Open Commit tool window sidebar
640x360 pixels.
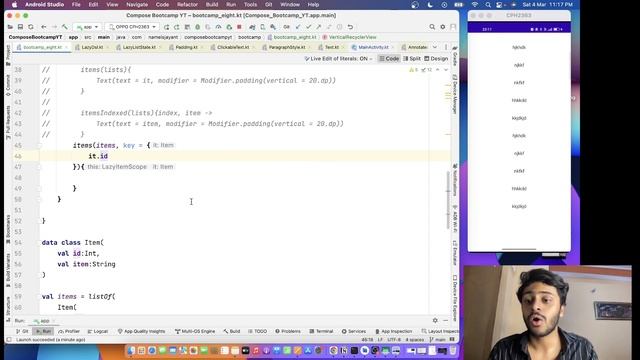point(8,85)
